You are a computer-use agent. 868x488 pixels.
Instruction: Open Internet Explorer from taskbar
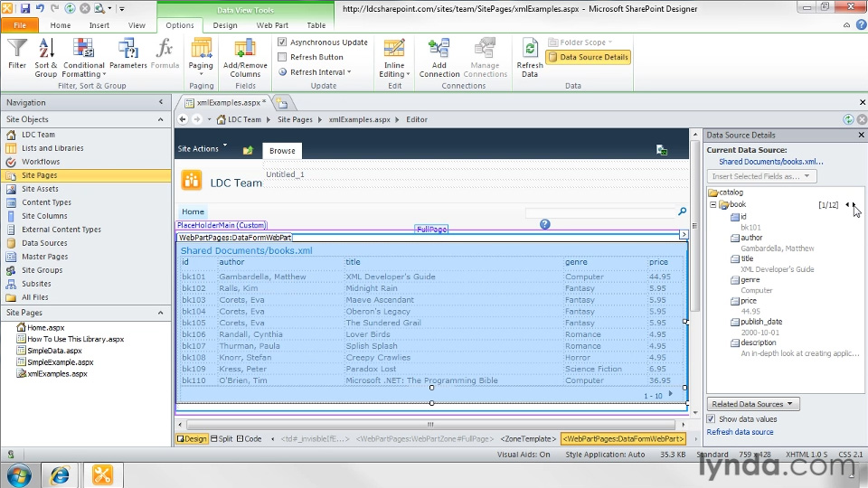[x=60, y=475]
